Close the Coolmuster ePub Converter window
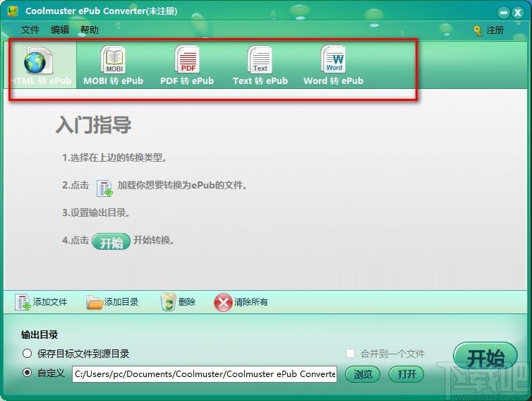532x401 pixels. [518, 13]
